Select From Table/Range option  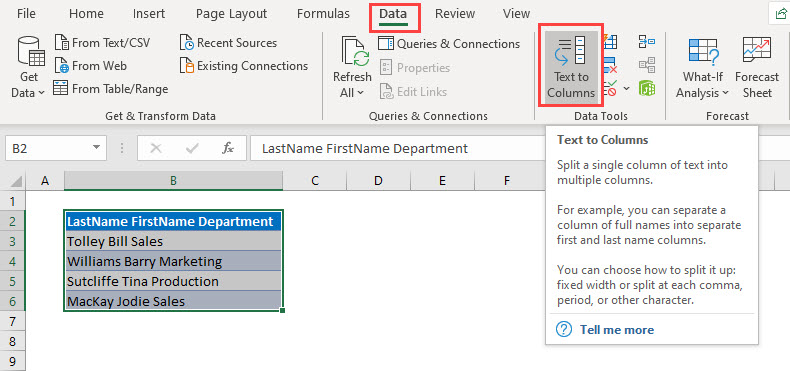[x=111, y=89]
